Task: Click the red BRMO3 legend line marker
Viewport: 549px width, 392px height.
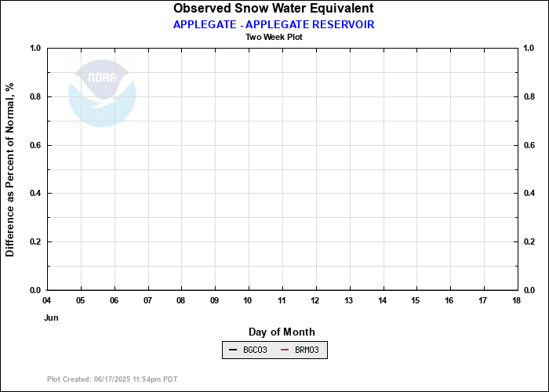Action: coord(285,350)
